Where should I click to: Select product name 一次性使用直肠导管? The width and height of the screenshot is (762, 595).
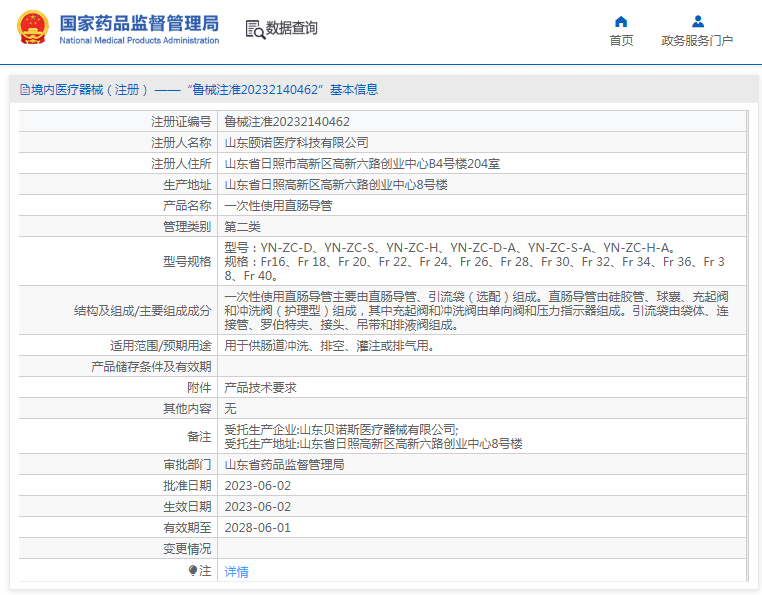click(278, 205)
